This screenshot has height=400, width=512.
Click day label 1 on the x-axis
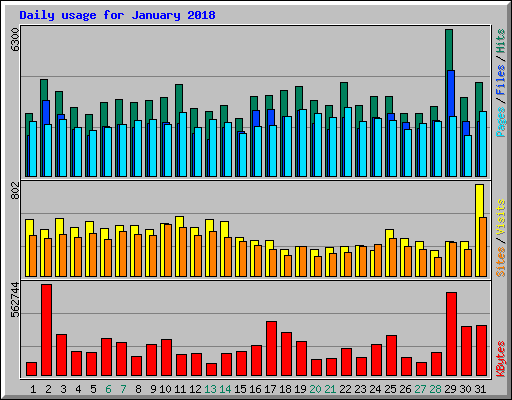[x=33, y=389]
